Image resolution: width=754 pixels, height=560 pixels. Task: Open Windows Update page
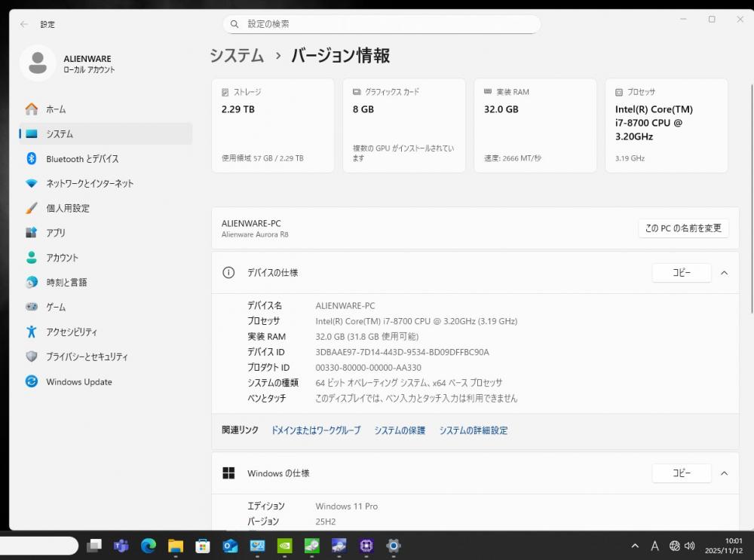[78, 382]
